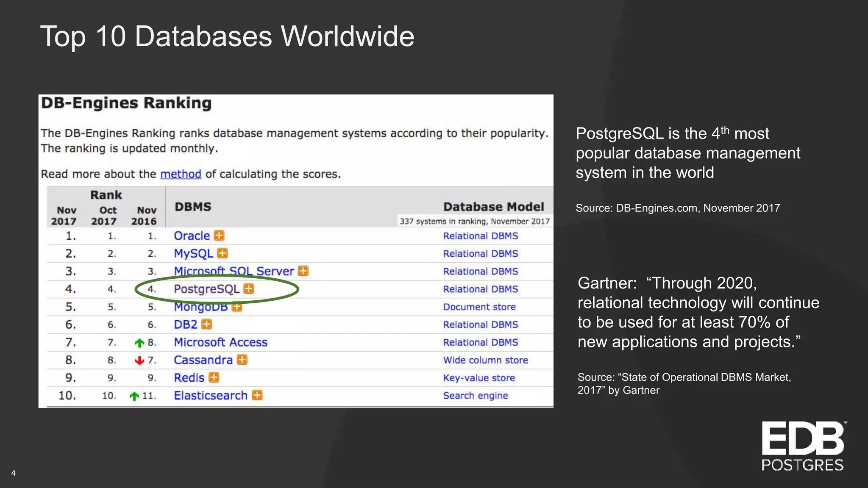This screenshot has height=488, width=868.
Task: Click the green up arrow in Elasticsearch row
Action: click(x=134, y=396)
